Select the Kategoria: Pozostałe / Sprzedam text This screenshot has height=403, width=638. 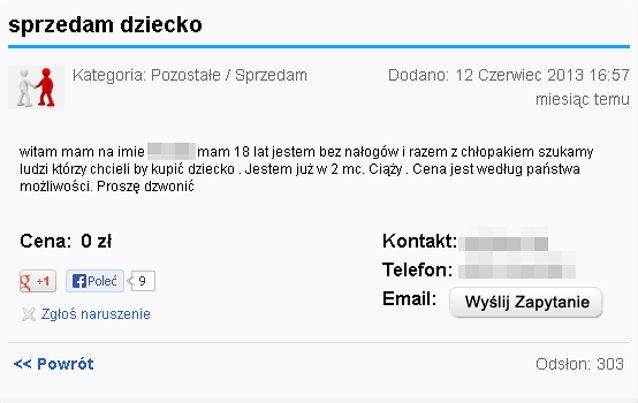coord(190,75)
